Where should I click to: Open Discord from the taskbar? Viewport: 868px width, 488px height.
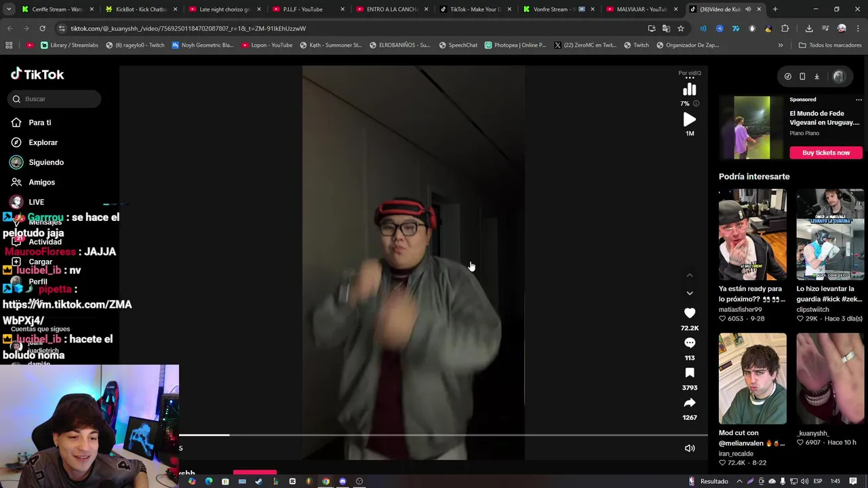click(342, 481)
